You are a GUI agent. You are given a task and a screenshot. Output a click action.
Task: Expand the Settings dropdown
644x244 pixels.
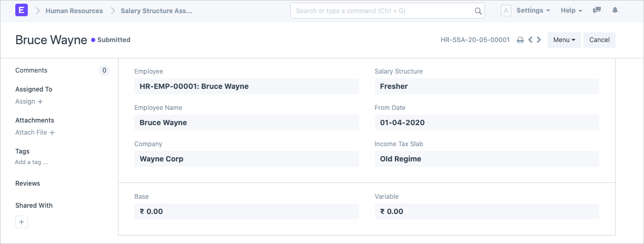pyautogui.click(x=533, y=11)
